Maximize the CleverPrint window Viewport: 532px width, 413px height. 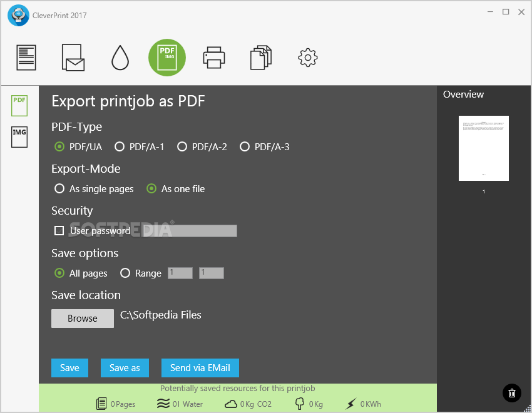tap(506, 12)
